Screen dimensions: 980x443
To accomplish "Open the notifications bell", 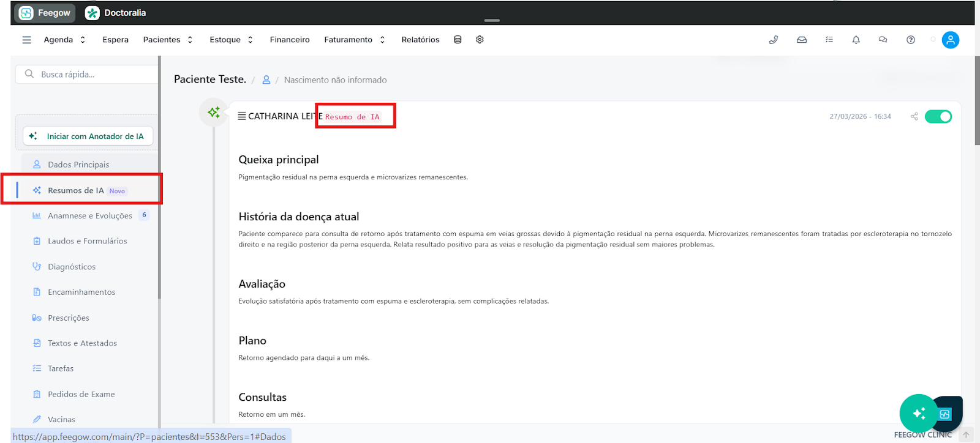I will point(856,40).
